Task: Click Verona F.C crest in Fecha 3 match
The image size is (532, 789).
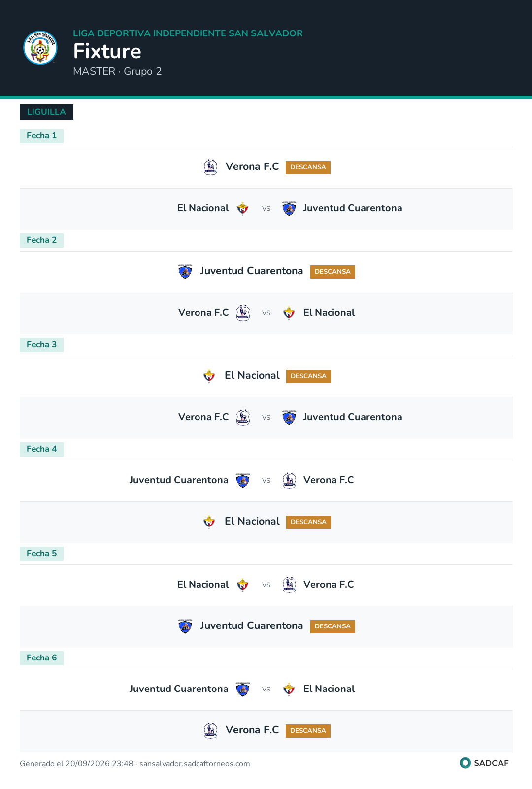Action: pyautogui.click(x=243, y=417)
